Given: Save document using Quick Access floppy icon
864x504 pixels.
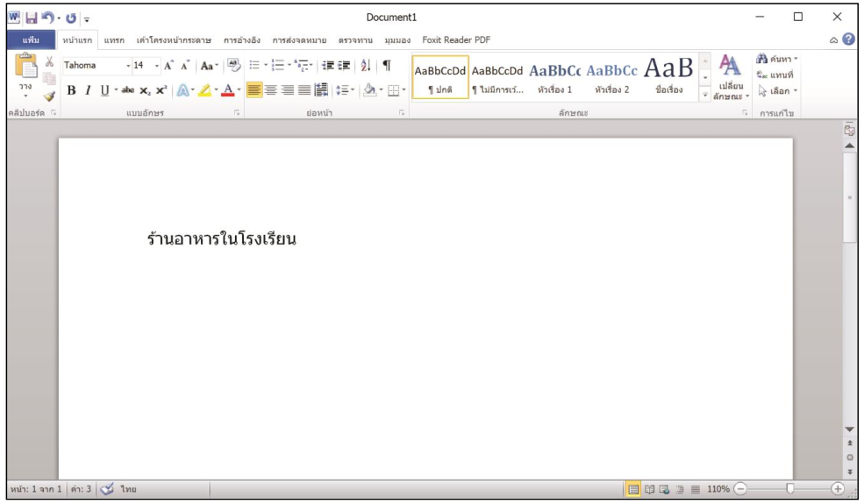Looking at the screenshot, I should (x=32, y=18).
